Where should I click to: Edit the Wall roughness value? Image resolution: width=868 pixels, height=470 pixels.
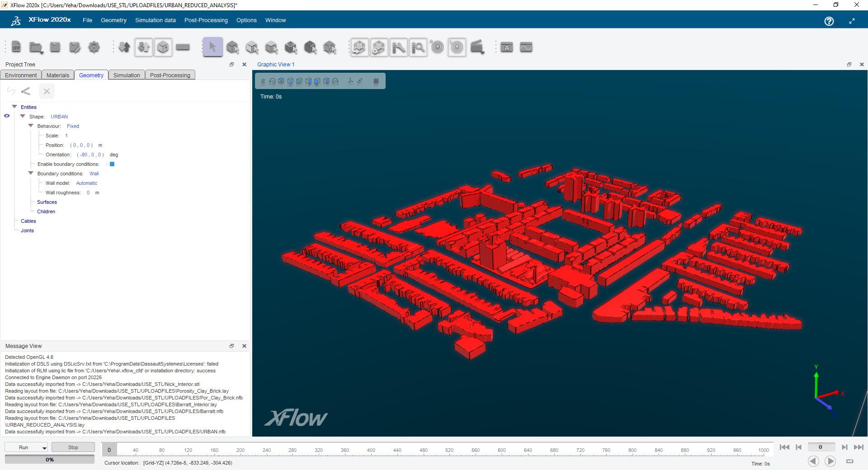[x=88, y=193]
